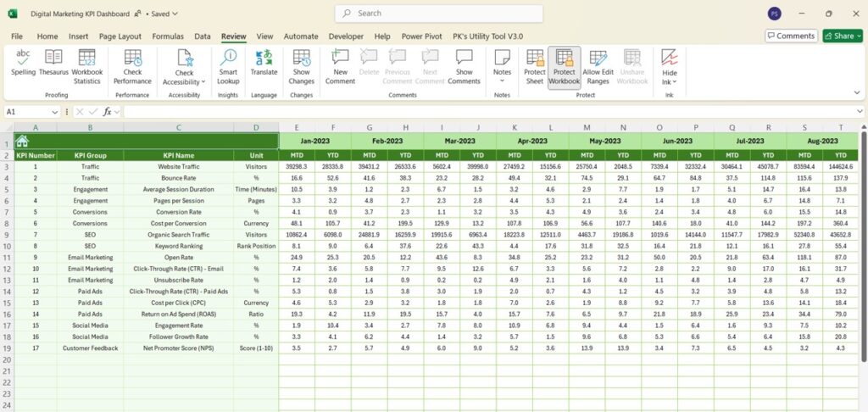The width and height of the screenshot is (868, 412).
Task: Select the 'Rank Position' unit cell
Action: coord(256,246)
